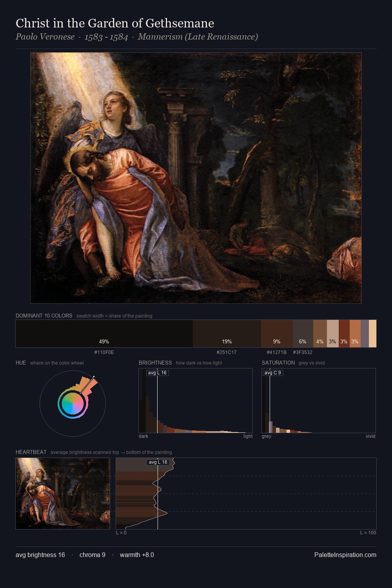This screenshot has height=588, width=392.
Task: Click the HEARTBEAT section heading
Action: pos(31,452)
